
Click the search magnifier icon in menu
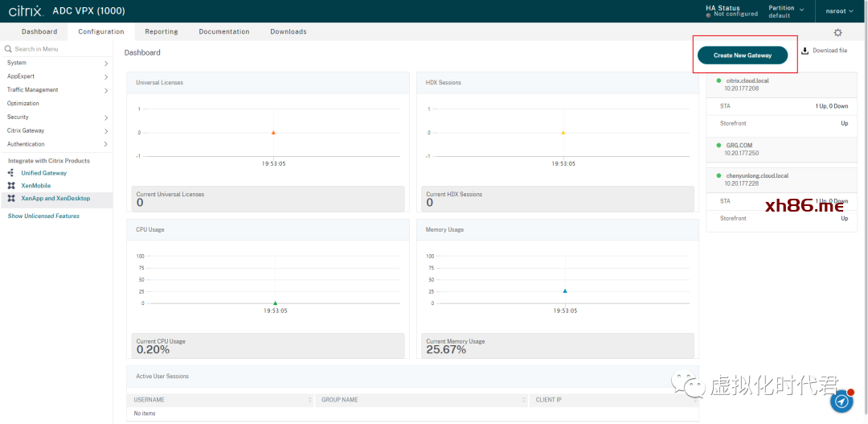[x=8, y=49]
